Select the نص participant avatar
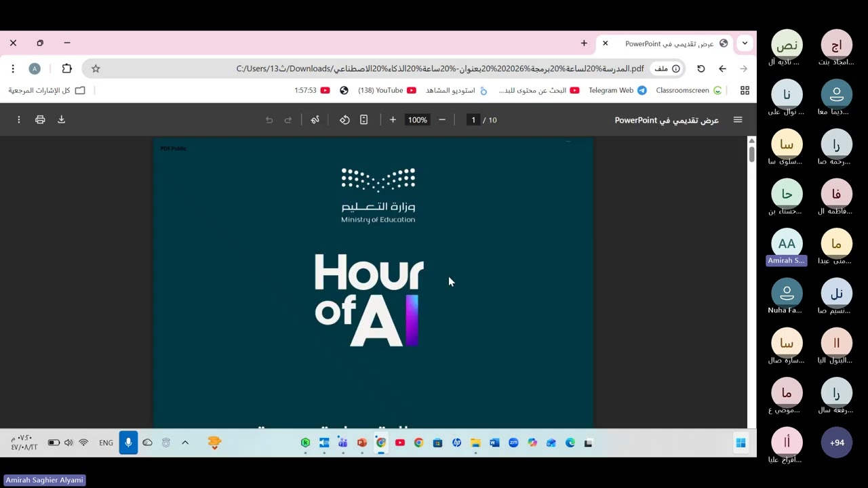868x488 pixels. tap(787, 45)
